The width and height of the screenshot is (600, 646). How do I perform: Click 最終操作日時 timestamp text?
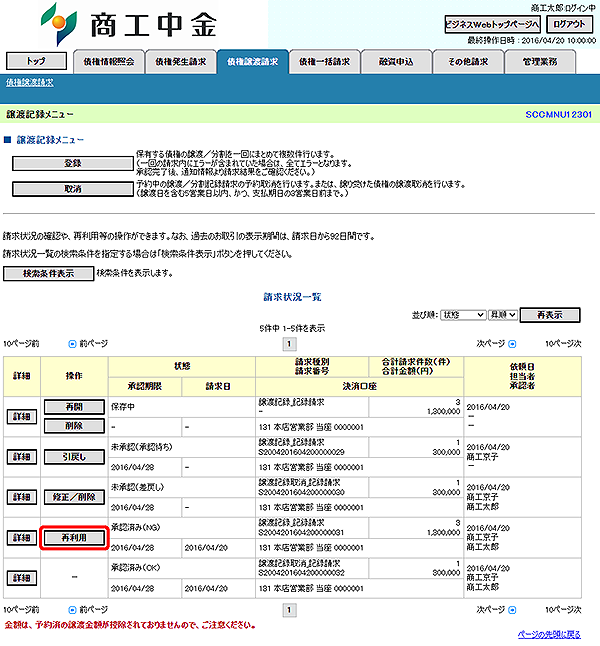point(532,40)
